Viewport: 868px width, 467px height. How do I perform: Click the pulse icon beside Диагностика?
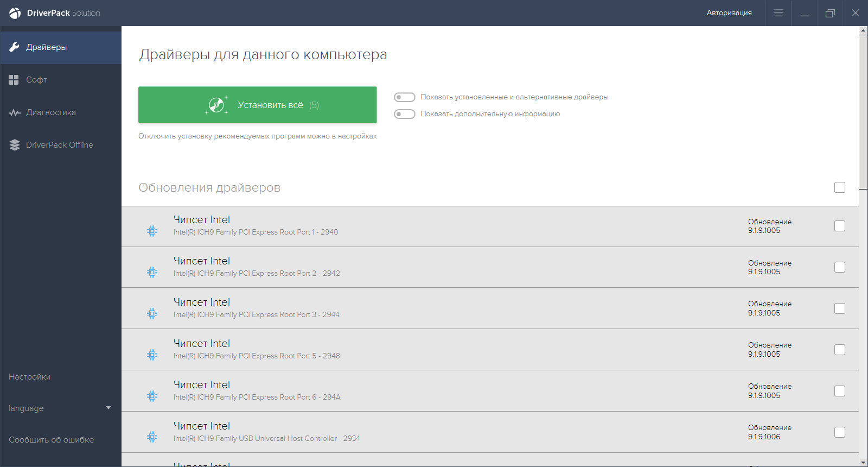pyautogui.click(x=14, y=112)
